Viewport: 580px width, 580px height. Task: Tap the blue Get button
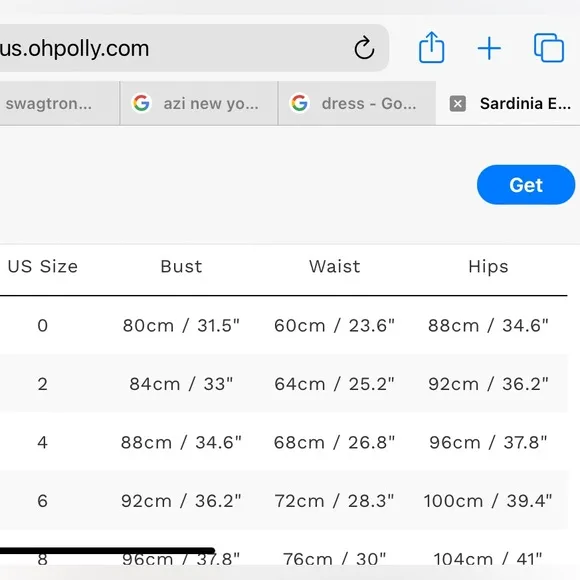click(526, 185)
